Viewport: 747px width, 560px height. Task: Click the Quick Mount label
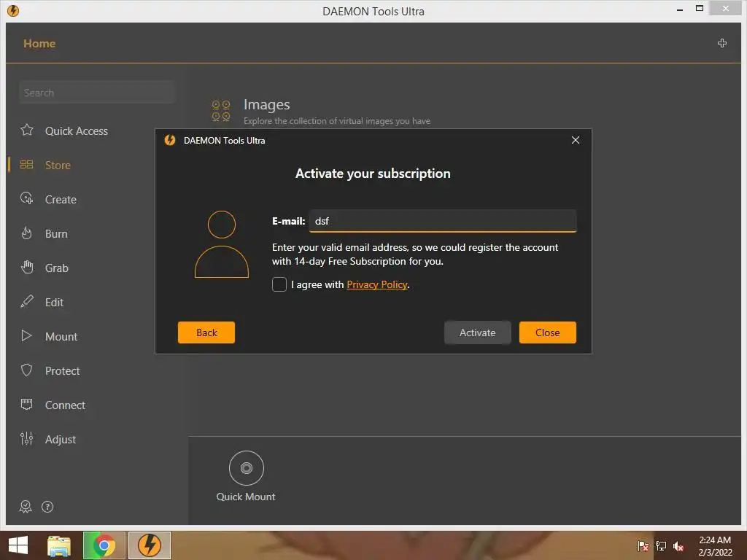246,497
